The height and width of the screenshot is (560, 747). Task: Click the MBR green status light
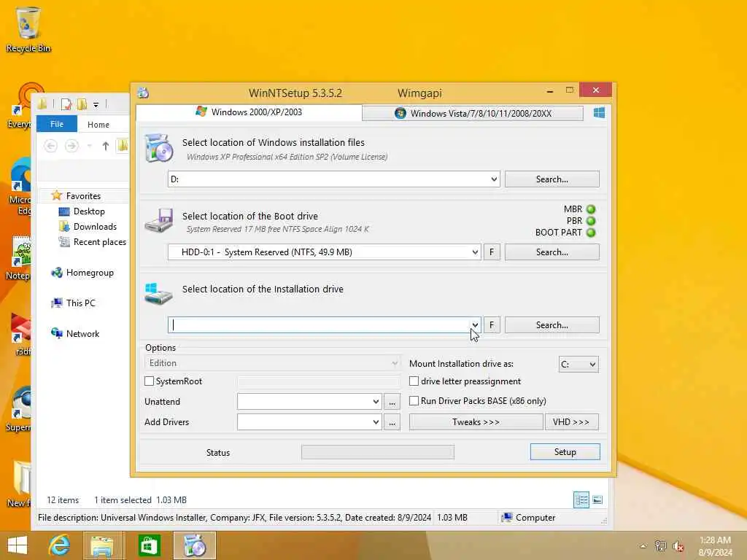(591, 209)
